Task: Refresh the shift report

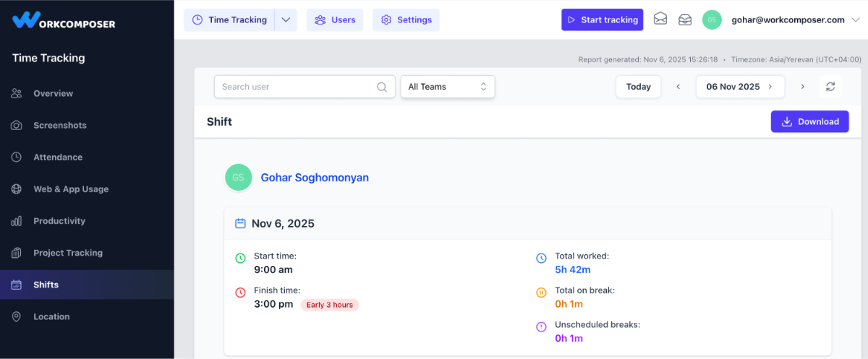Action: [830, 87]
